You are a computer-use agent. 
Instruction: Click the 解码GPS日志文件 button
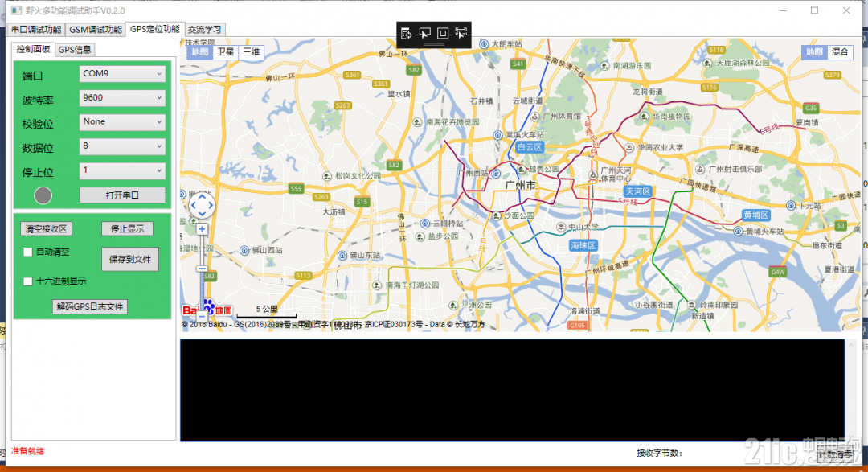coord(90,307)
